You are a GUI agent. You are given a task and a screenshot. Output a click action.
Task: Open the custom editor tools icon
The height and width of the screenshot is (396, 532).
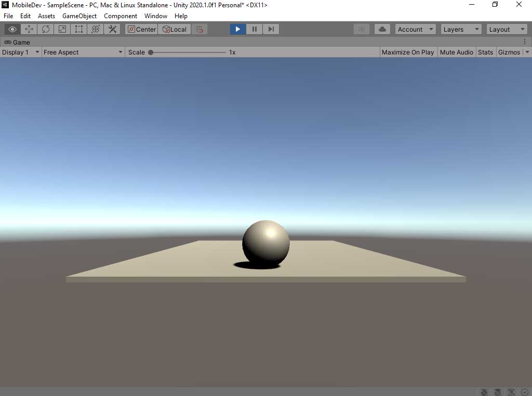click(112, 30)
